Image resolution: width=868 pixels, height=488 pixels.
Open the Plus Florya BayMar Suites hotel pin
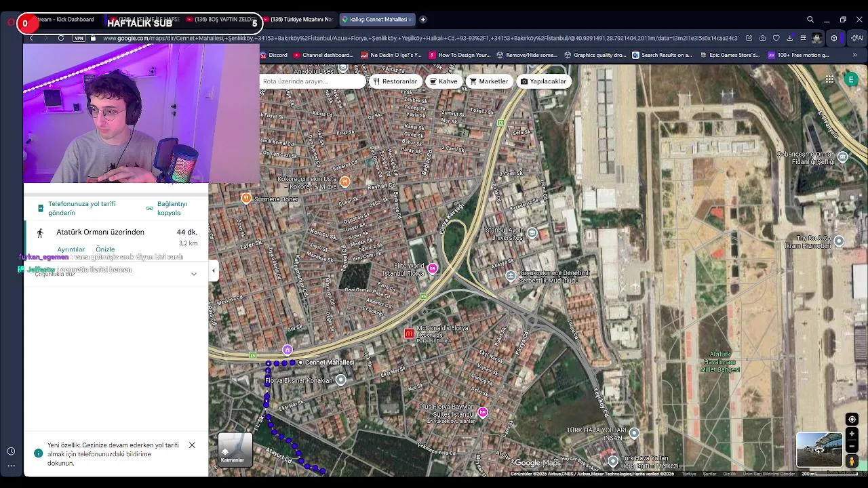click(x=483, y=412)
